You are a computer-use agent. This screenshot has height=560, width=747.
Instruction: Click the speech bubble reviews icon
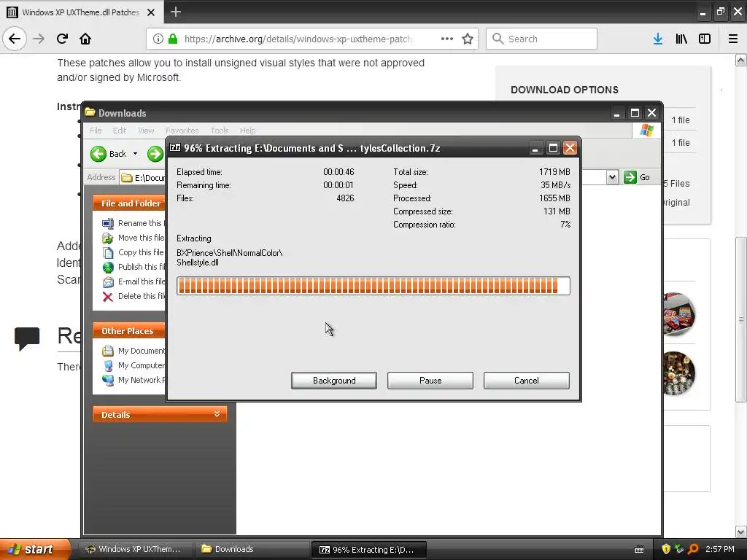tap(27, 338)
